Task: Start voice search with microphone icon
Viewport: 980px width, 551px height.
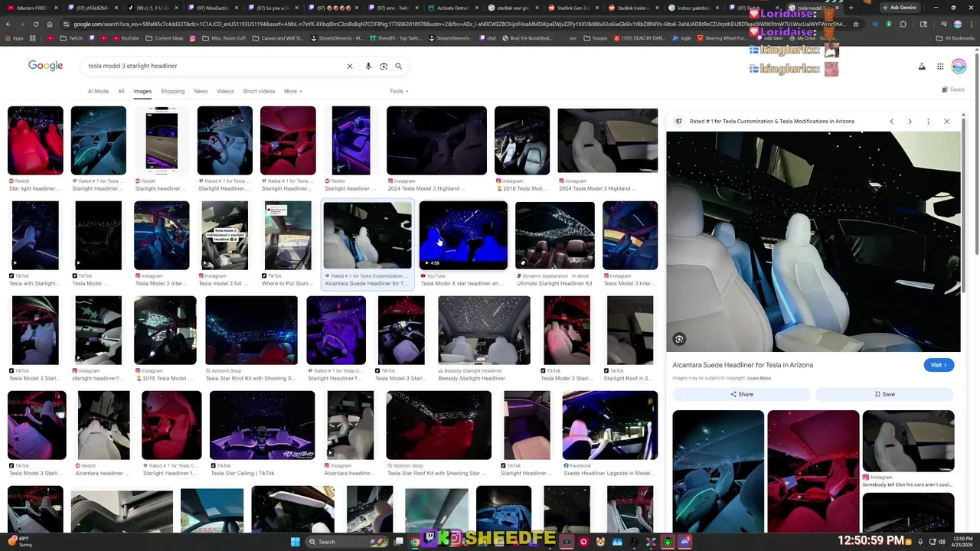Action: pyautogui.click(x=368, y=66)
